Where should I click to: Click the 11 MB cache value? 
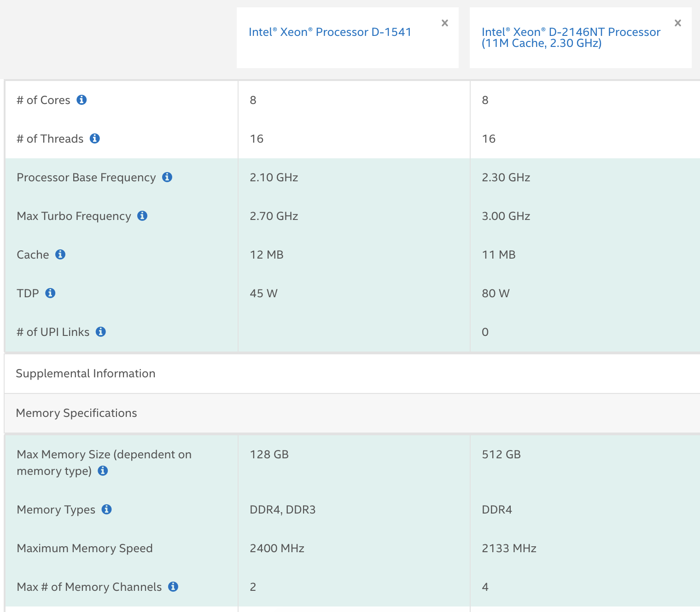point(499,254)
